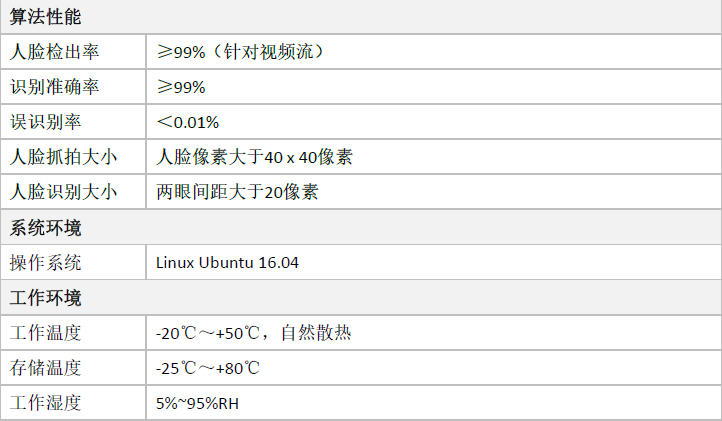Click the 5%~95%RH humidity value
The height and width of the screenshot is (421, 722).
pyautogui.click(x=198, y=403)
